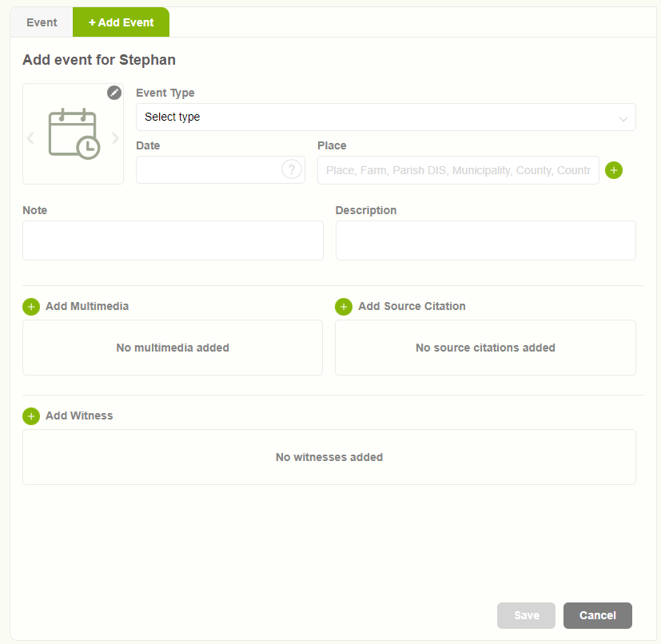Image resolution: width=661 pixels, height=644 pixels.
Task: Click the Description text box
Action: coord(484,240)
